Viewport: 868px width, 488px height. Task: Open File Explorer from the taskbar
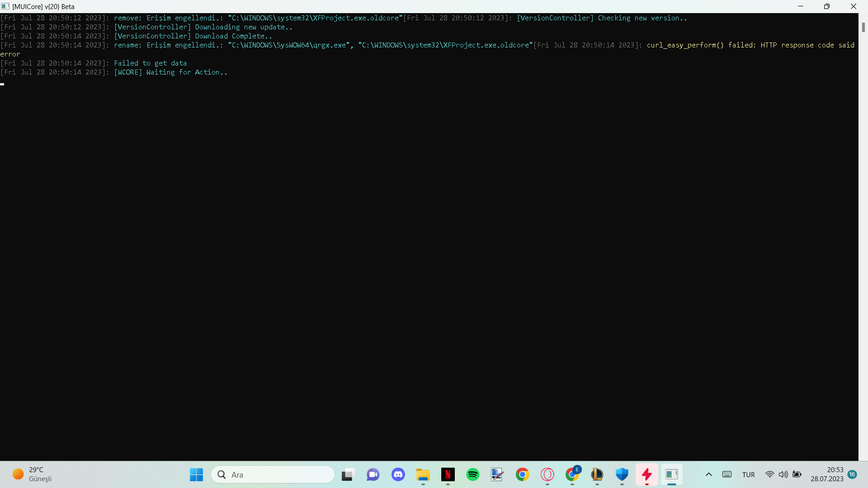pyautogui.click(x=423, y=474)
